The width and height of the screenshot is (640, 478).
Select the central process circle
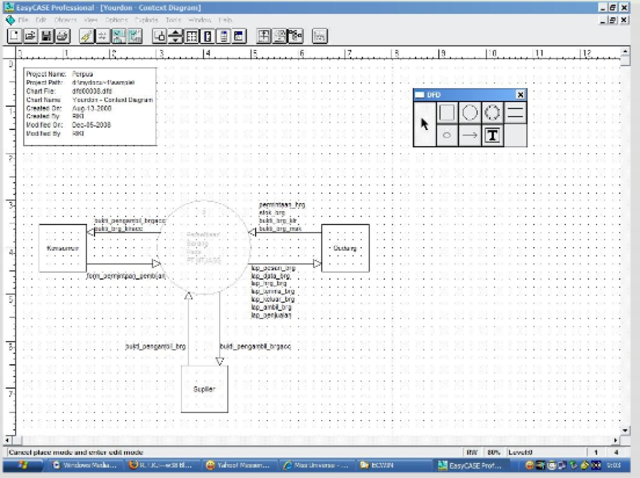tap(203, 247)
